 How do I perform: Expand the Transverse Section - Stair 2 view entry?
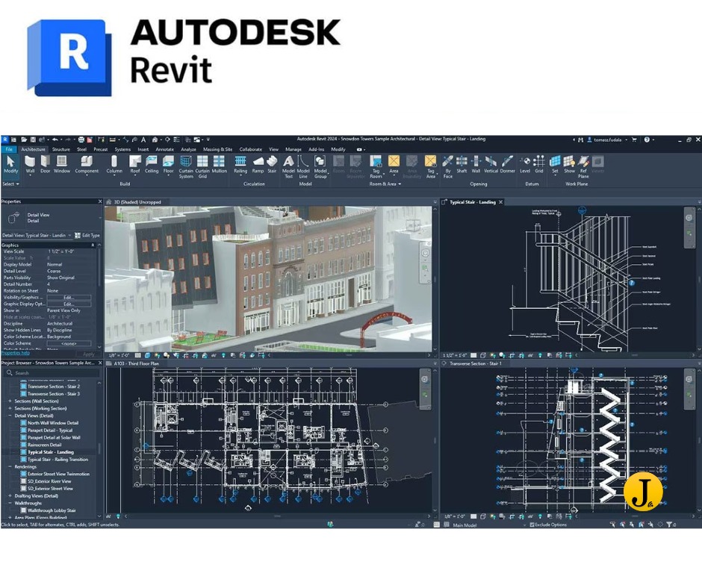click(54, 387)
